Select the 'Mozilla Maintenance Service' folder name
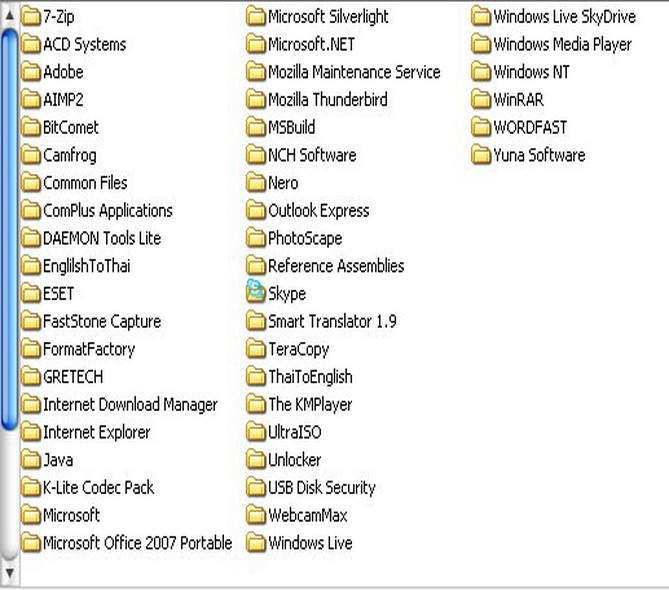Viewport: 669px width, 590px height. pos(354,72)
